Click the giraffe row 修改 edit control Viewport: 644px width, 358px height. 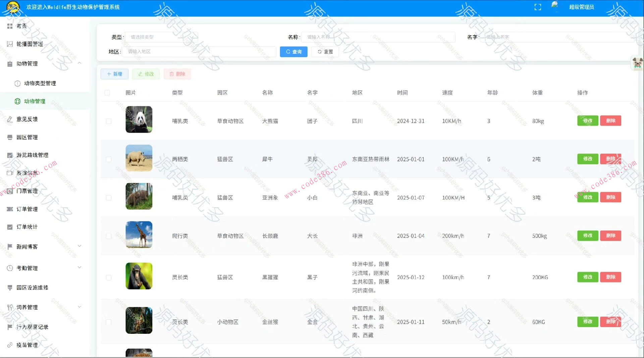[x=587, y=235]
